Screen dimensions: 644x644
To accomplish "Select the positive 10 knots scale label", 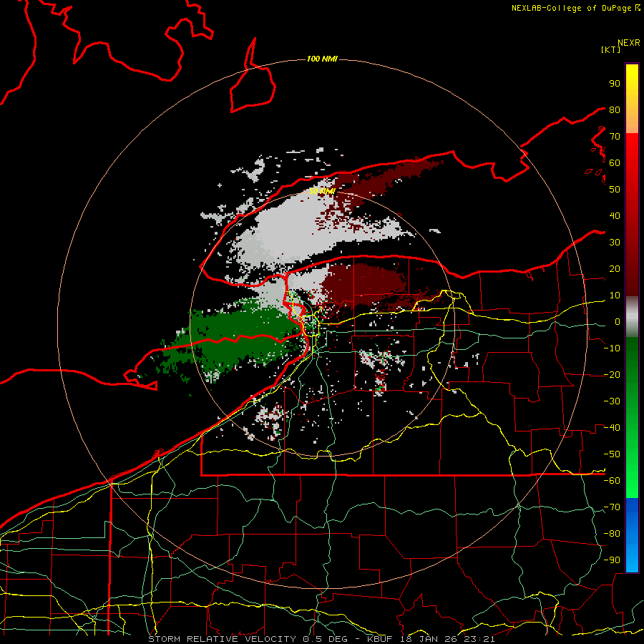I will tap(615, 296).
